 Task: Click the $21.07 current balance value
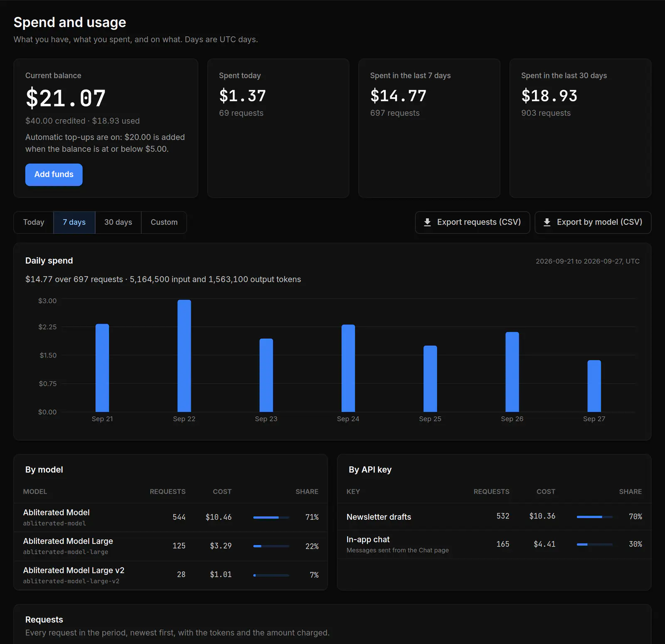click(x=66, y=99)
